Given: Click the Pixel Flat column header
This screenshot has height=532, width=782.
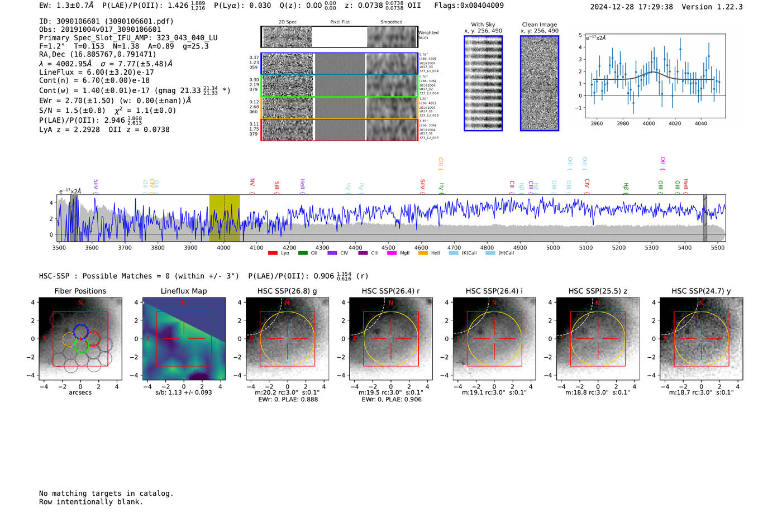Looking at the screenshot, I should point(340,22).
